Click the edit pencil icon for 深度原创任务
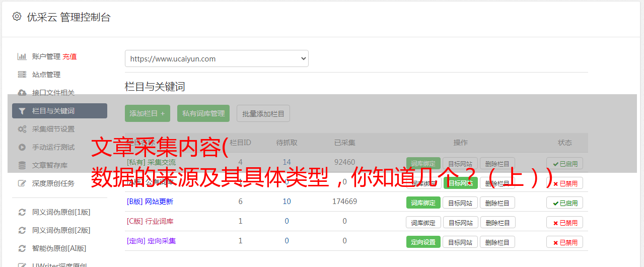 point(22,183)
